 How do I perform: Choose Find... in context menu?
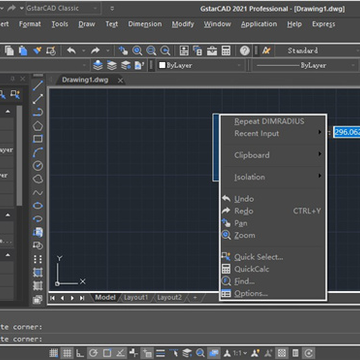tap(273, 281)
